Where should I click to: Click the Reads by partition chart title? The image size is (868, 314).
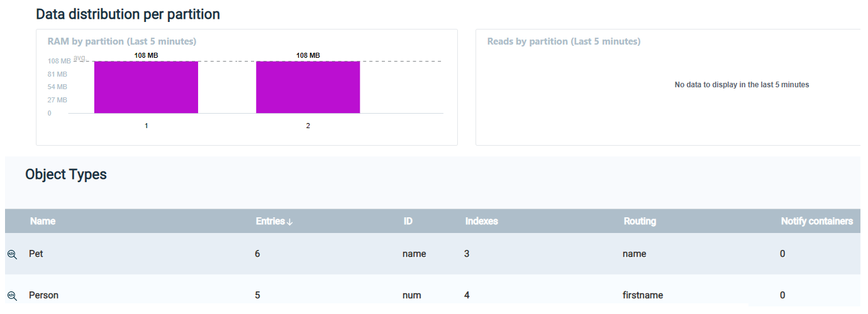564,41
